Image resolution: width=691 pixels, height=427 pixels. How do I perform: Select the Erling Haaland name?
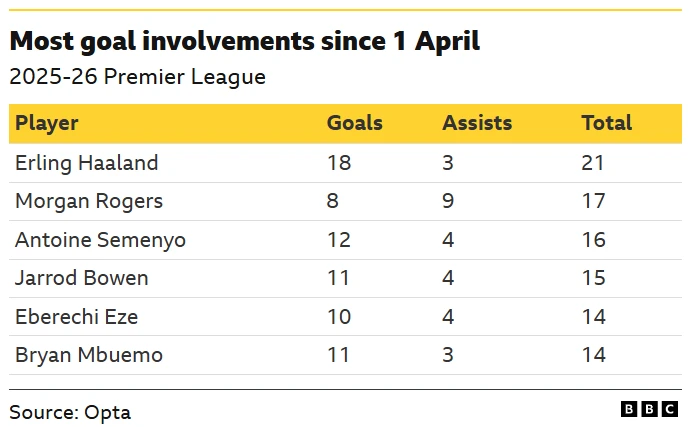click(87, 162)
